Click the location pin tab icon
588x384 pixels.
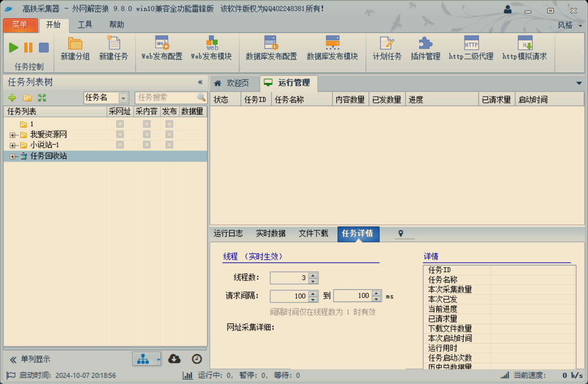pos(401,234)
